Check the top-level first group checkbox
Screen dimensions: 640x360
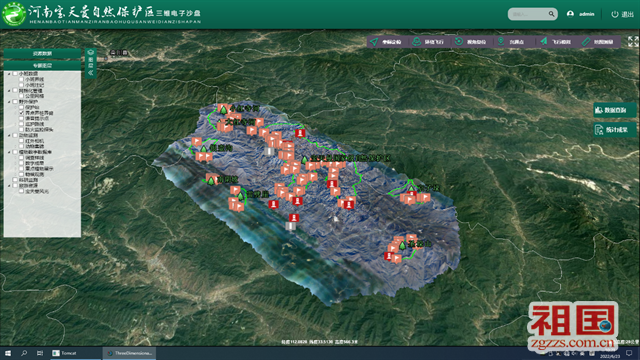15,73
